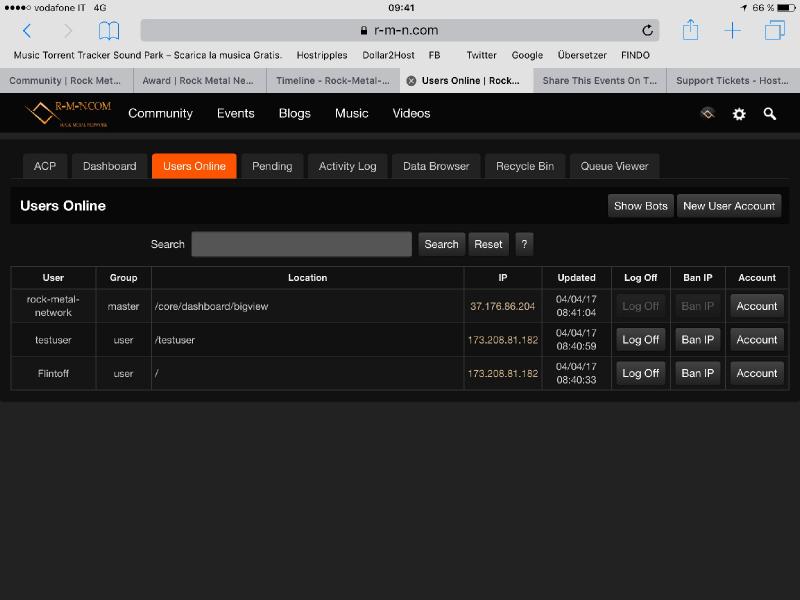Screen dimensions: 800x600
Task: Click the Flintoff username
Action: click(53, 373)
